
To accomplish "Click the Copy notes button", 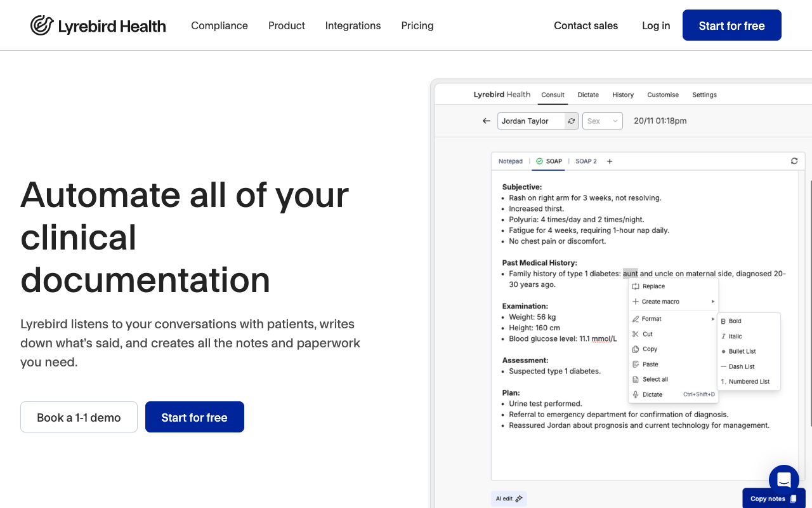I will [x=774, y=498].
